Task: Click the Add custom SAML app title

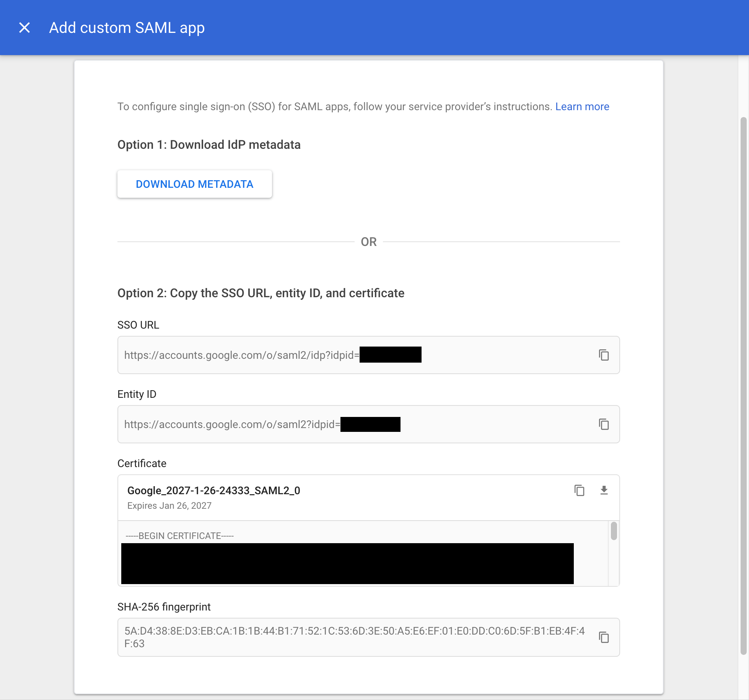Action: point(127,28)
